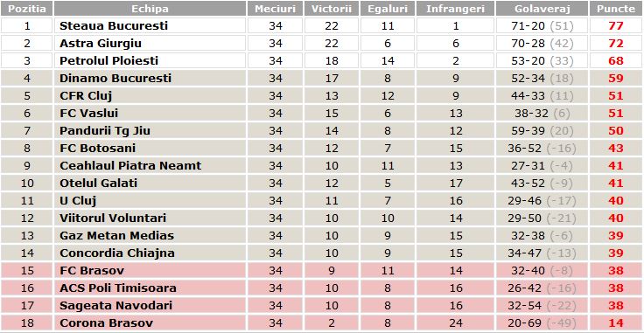The width and height of the screenshot is (644, 333).
Task: Select the Puncte column header
Action: click(x=616, y=9)
